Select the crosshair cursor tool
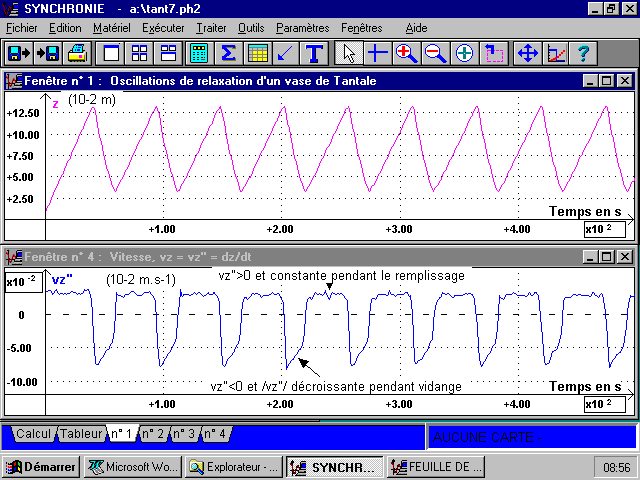This screenshot has width=640, height=480. point(377,53)
